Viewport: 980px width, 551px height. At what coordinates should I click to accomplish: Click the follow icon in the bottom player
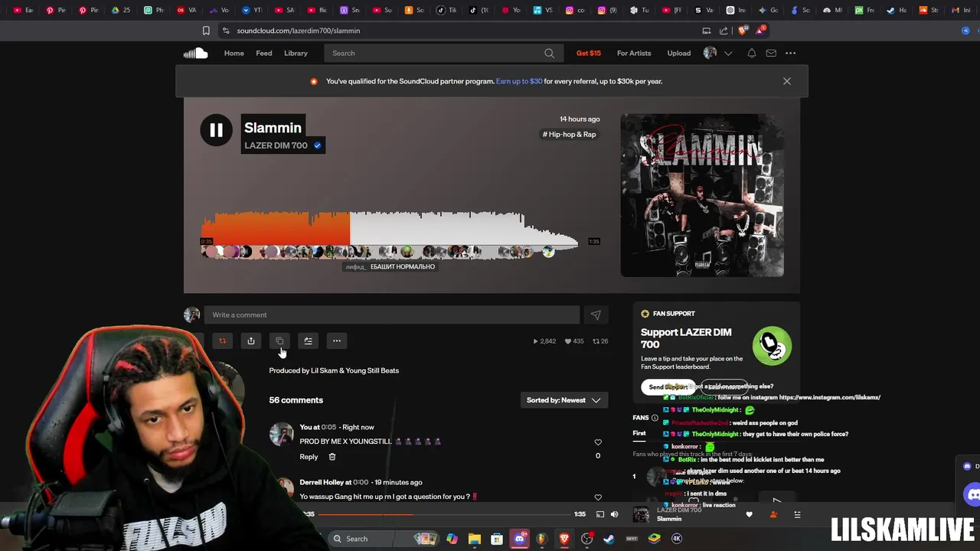tap(773, 514)
